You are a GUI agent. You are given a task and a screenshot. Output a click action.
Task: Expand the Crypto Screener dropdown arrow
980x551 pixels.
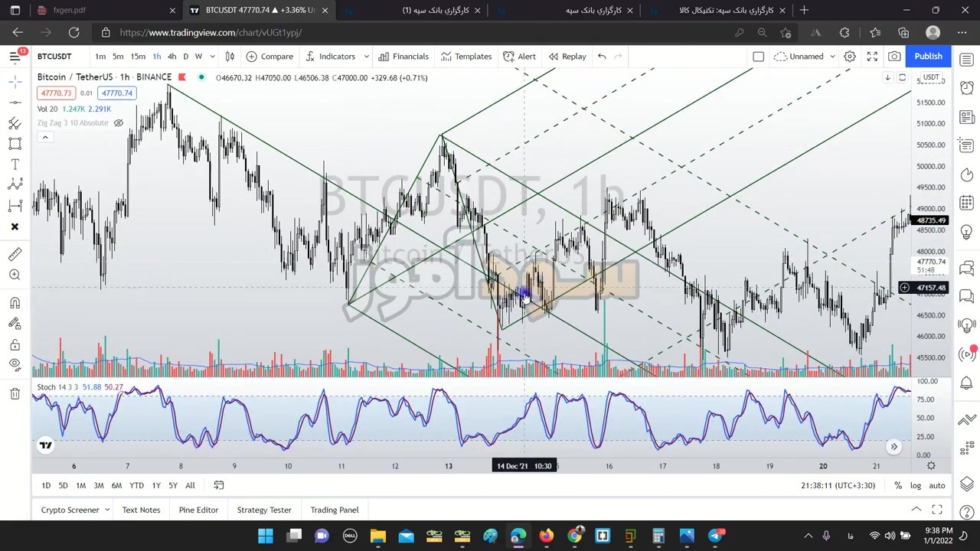tap(107, 510)
